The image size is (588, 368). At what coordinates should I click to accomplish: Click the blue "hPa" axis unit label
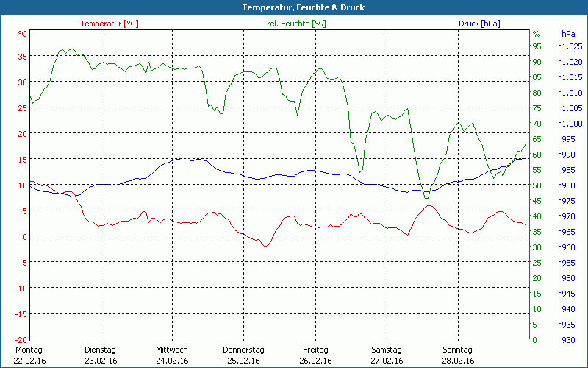tap(568, 34)
